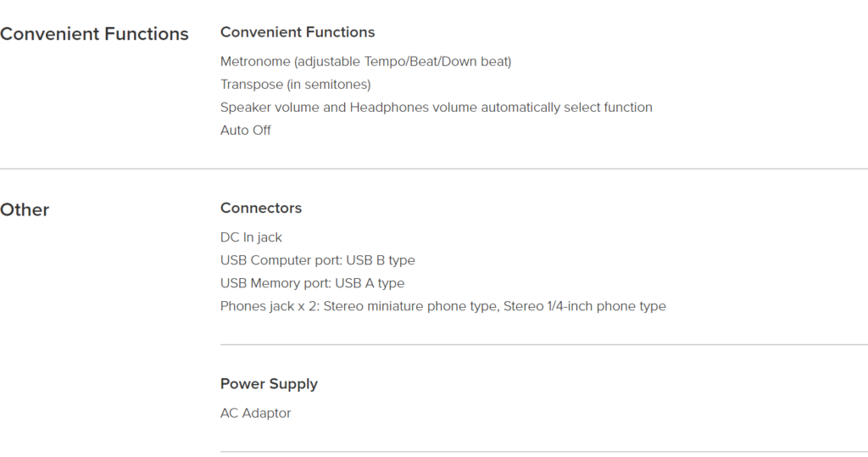Click the Connectors subheading

(x=261, y=208)
